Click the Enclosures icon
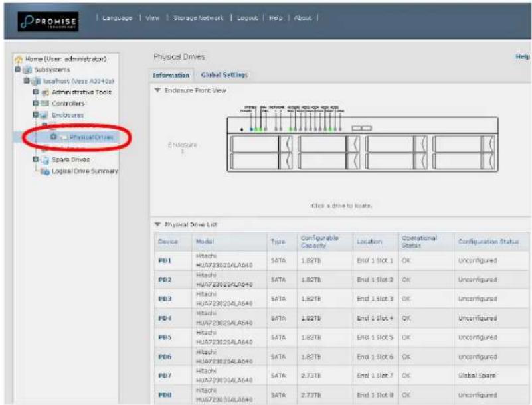The height and width of the screenshot is (405, 532). (44, 116)
